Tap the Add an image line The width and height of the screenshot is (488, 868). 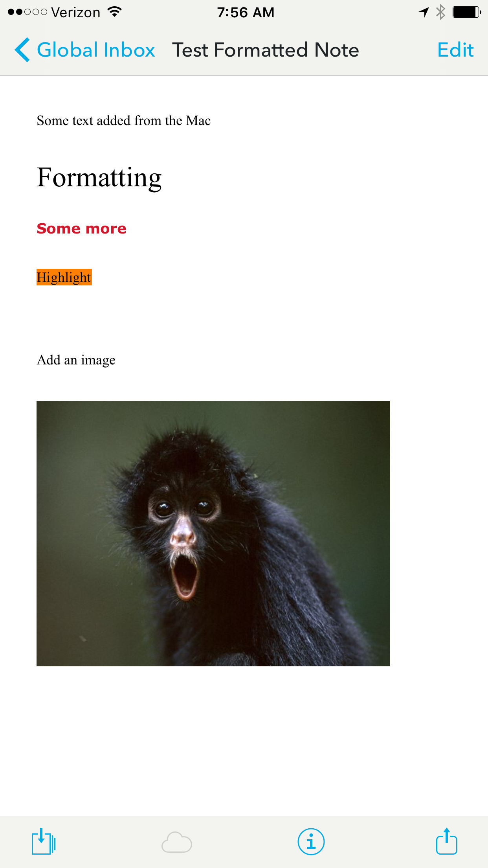point(76,360)
